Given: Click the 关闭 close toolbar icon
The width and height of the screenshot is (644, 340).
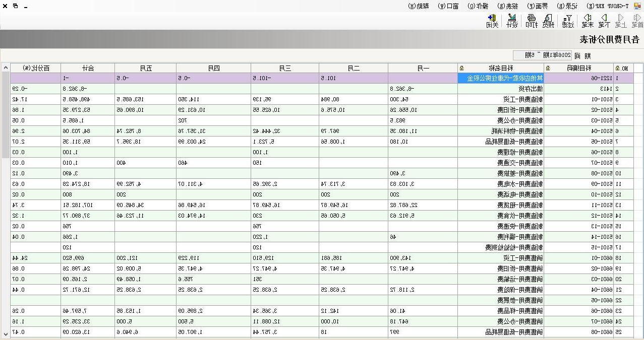Looking at the screenshot, I should (492, 21).
